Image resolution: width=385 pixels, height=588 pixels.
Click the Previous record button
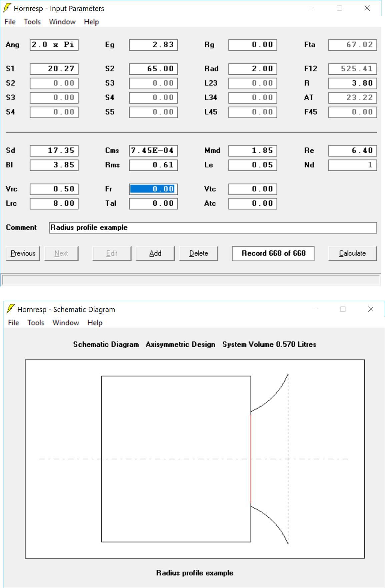coord(23,253)
